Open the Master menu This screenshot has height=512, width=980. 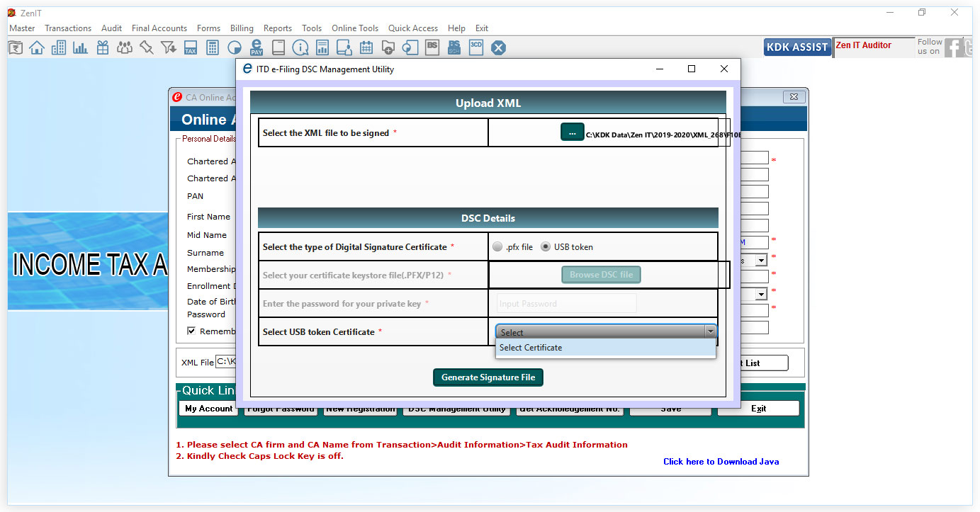click(22, 28)
